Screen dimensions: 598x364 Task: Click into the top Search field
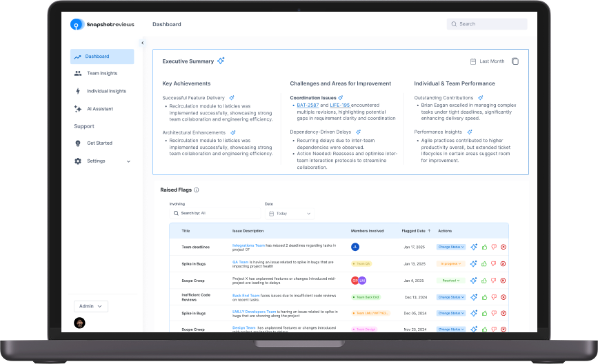487,24
